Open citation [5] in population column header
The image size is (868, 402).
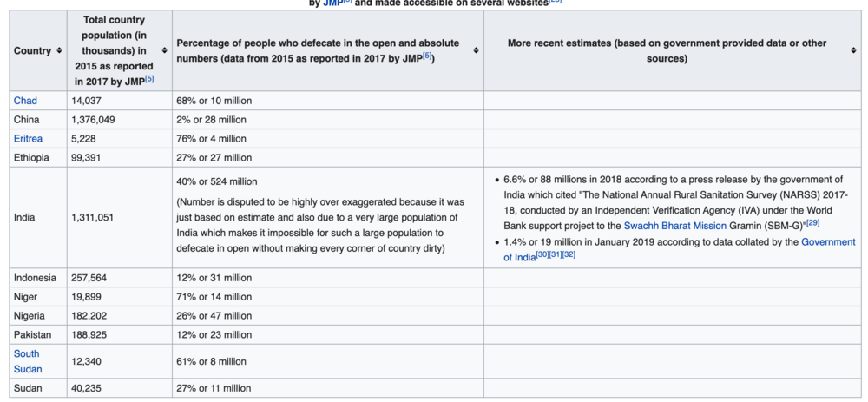click(149, 79)
